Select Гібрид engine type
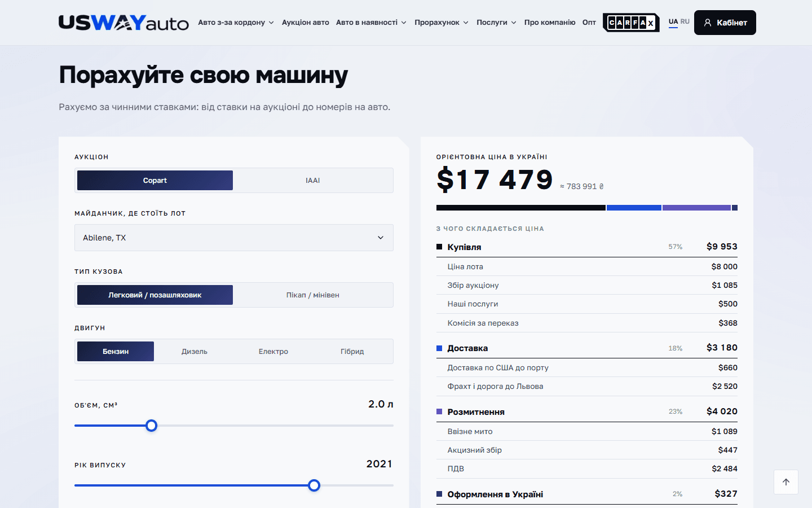Screen dimensions: 812x508 352,352
